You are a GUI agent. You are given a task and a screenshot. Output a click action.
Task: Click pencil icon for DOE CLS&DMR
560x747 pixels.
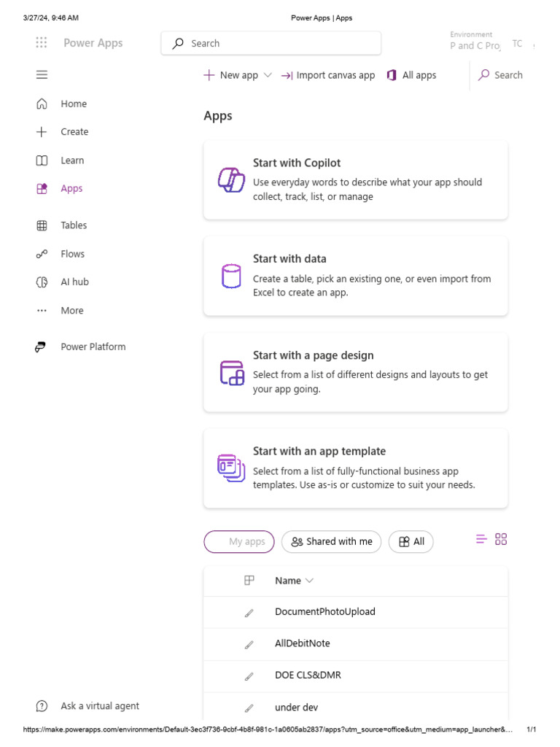point(249,676)
